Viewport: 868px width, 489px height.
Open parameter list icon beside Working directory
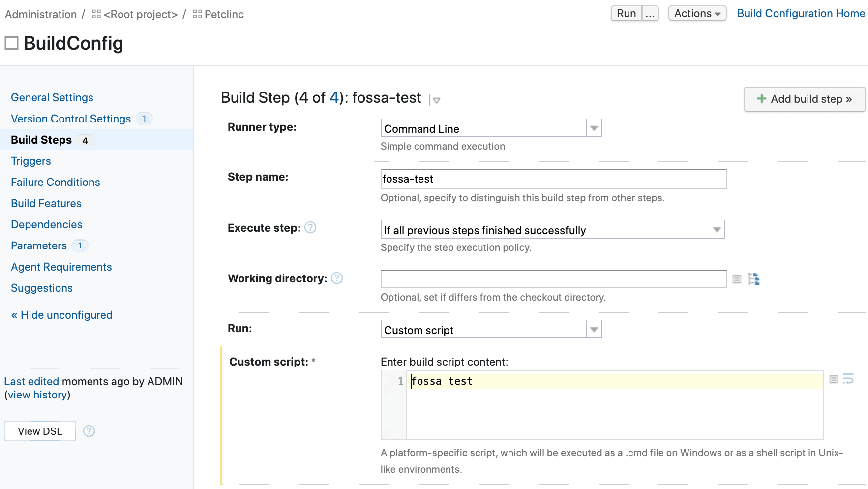[x=737, y=279]
